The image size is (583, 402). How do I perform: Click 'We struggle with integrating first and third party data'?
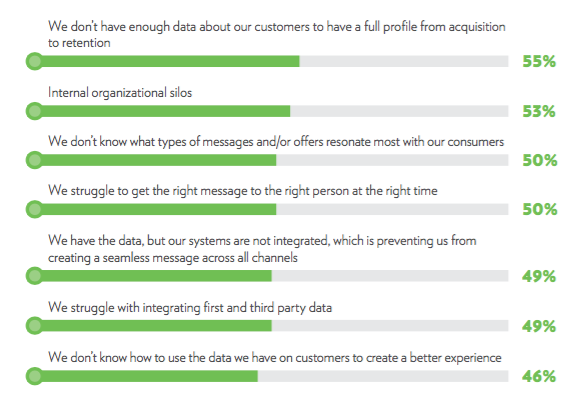190,308
